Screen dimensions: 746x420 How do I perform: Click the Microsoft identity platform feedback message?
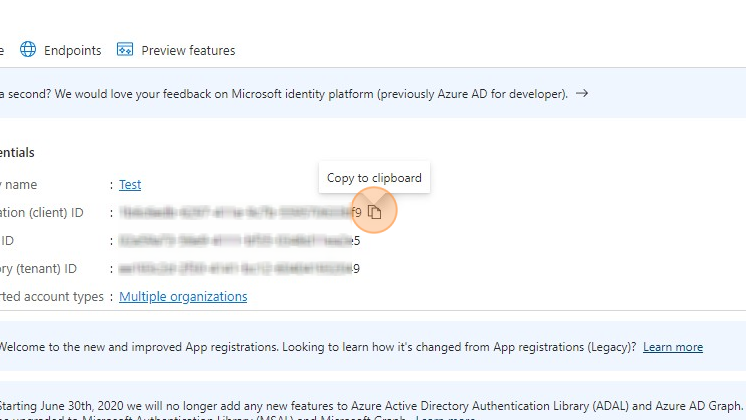point(285,94)
